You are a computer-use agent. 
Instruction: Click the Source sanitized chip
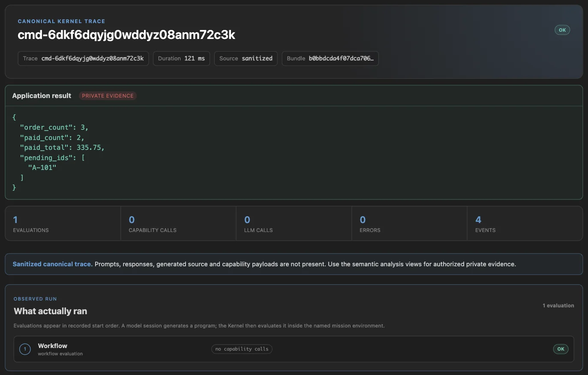coord(246,59)
